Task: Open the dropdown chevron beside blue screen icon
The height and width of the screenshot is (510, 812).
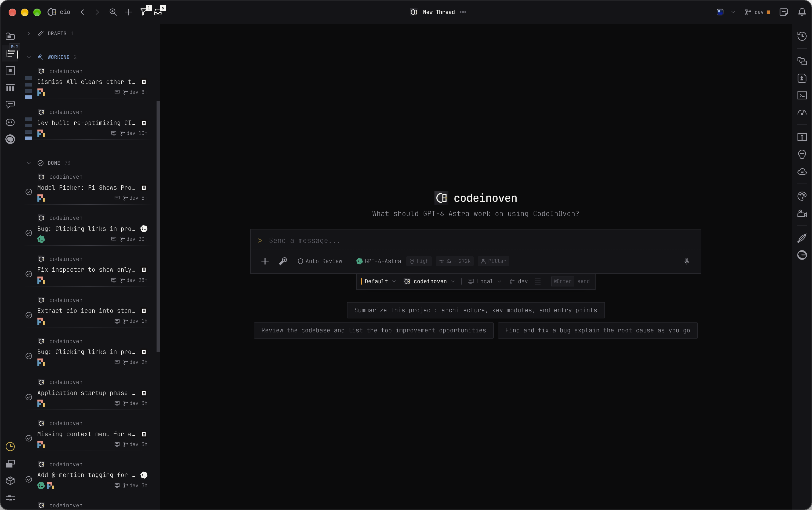Action: tap(733, 12)
